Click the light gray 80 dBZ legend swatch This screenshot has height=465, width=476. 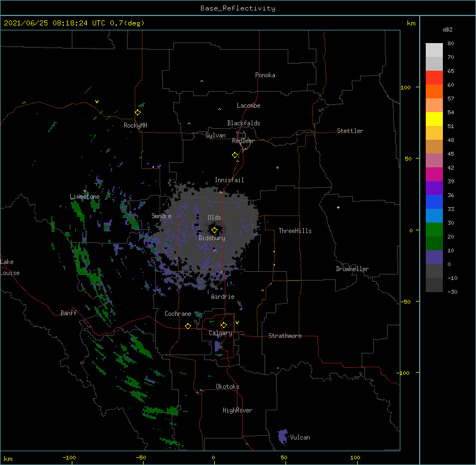(434, 50)
